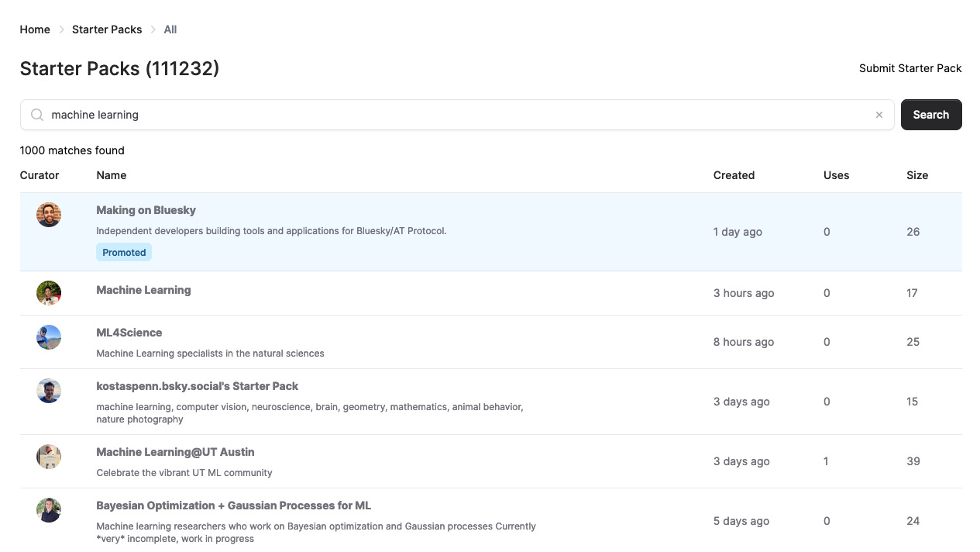Open the Machine Learning starter pack
The width and height of the screenshot is (980, 552).
(143, 290)
